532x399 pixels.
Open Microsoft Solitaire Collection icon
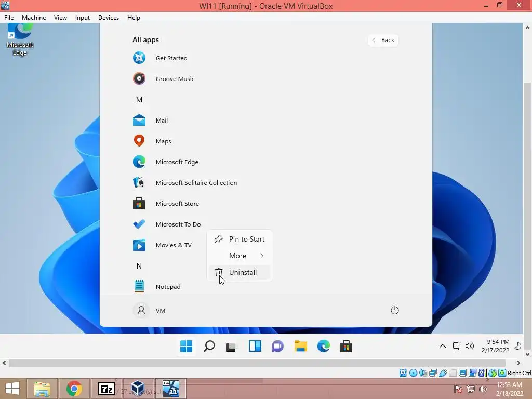139,182
